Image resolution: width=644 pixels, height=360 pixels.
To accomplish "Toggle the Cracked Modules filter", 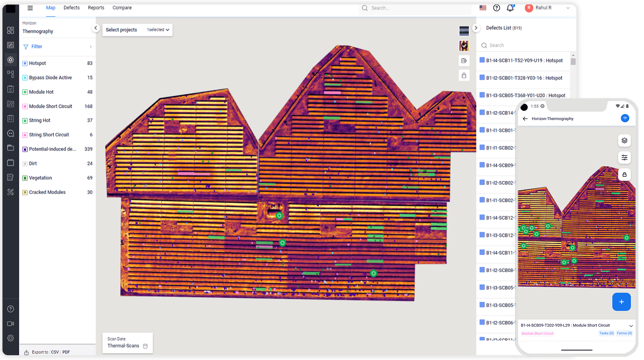I will [x=24, y=192].
